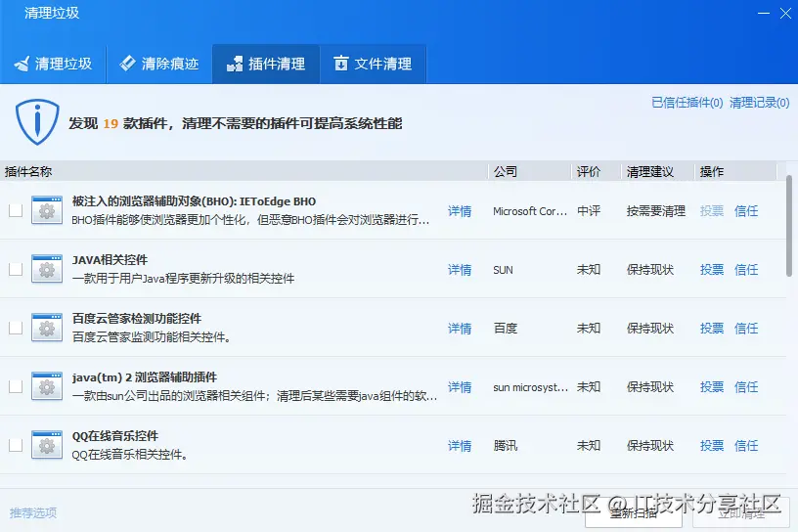Select the 插件清理 tab
Screen dimensions: 798x532
[266, 65]
